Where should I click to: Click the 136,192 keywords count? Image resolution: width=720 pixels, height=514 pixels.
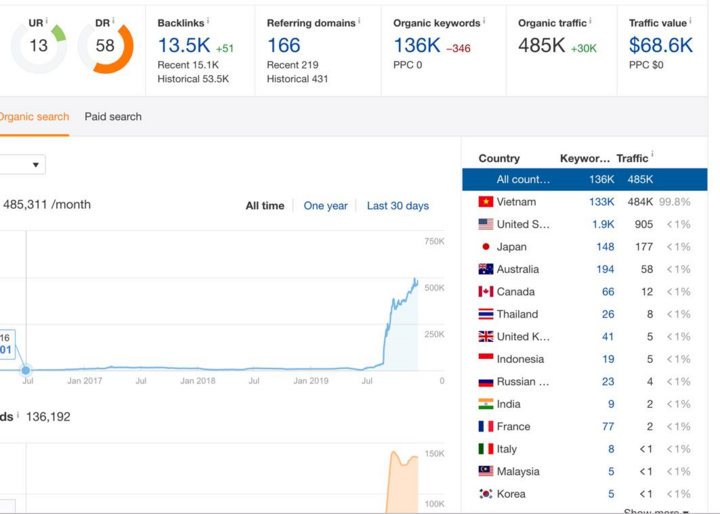(48, 417)
